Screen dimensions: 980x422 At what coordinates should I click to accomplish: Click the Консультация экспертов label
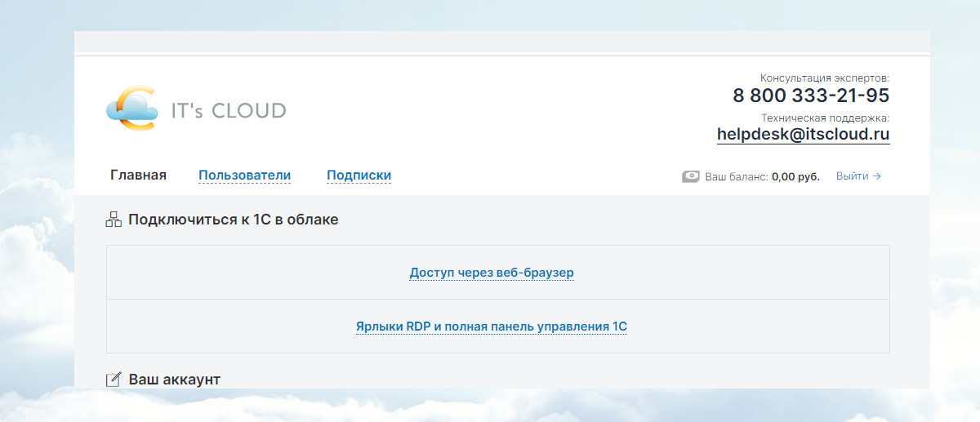click(824, 78)
